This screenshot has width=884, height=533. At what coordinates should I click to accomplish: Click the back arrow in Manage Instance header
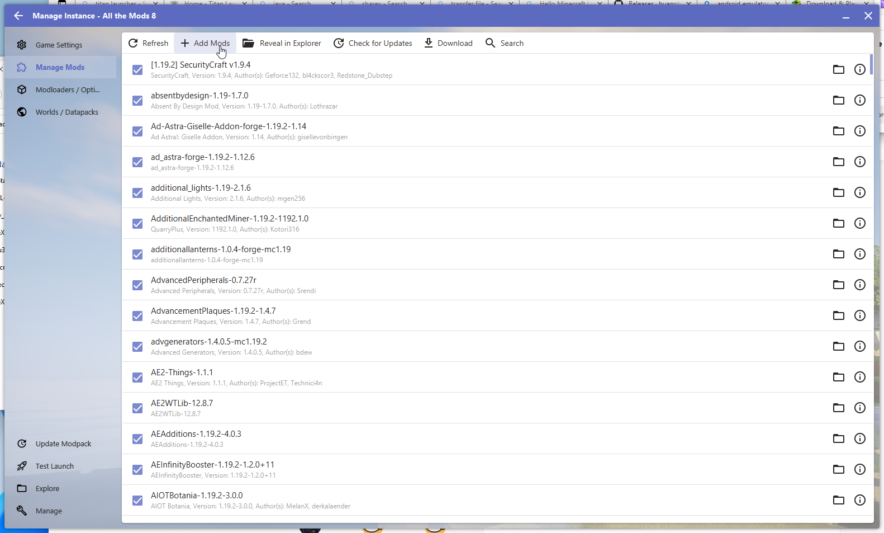tap(18, 15)
